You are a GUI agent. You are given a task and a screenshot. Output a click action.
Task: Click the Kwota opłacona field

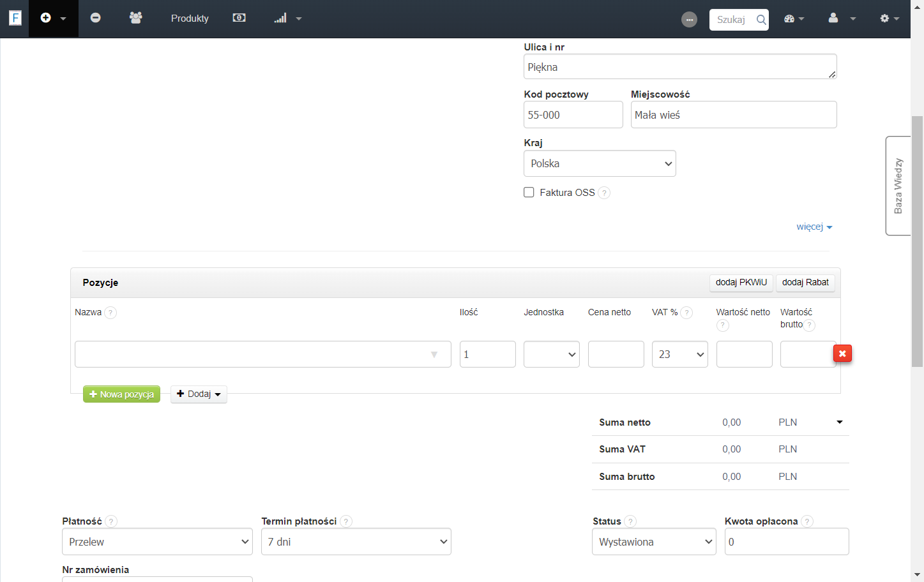pos(787,542)
